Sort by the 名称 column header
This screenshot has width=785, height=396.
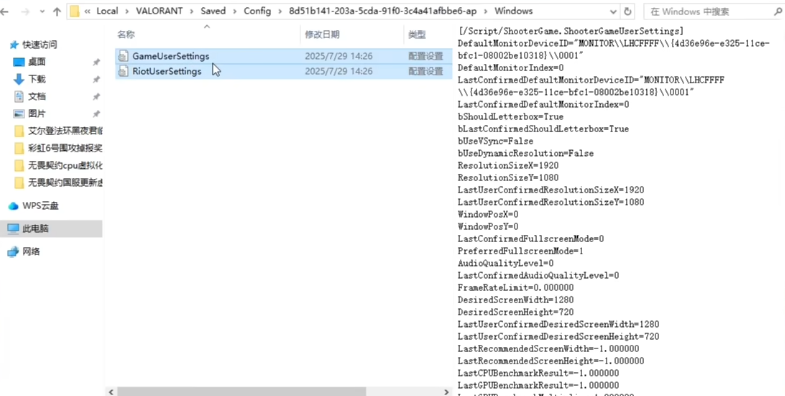(x=126, y=35)
